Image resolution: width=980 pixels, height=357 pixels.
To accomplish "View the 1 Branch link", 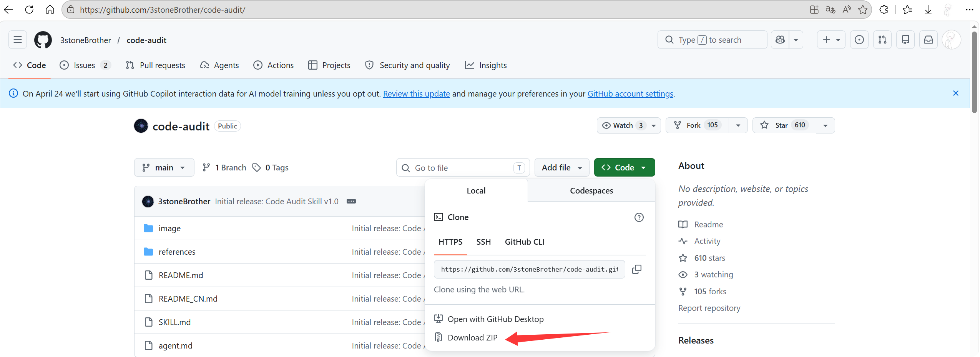I will (224, 168).
